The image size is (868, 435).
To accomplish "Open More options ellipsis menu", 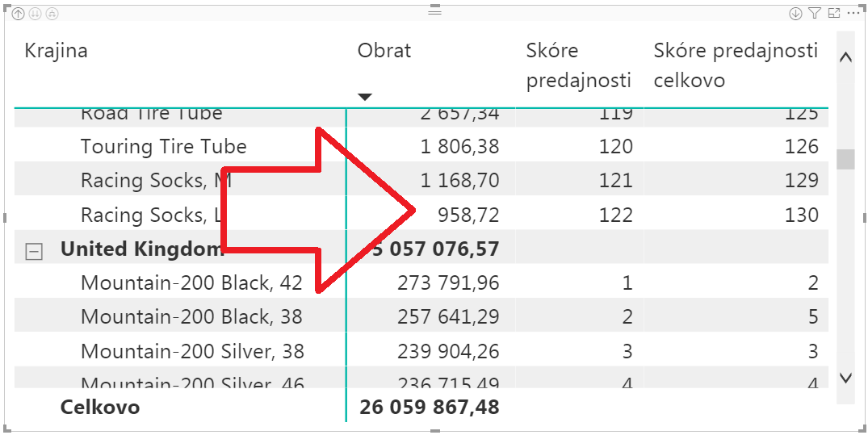I will tap(853, 13).
